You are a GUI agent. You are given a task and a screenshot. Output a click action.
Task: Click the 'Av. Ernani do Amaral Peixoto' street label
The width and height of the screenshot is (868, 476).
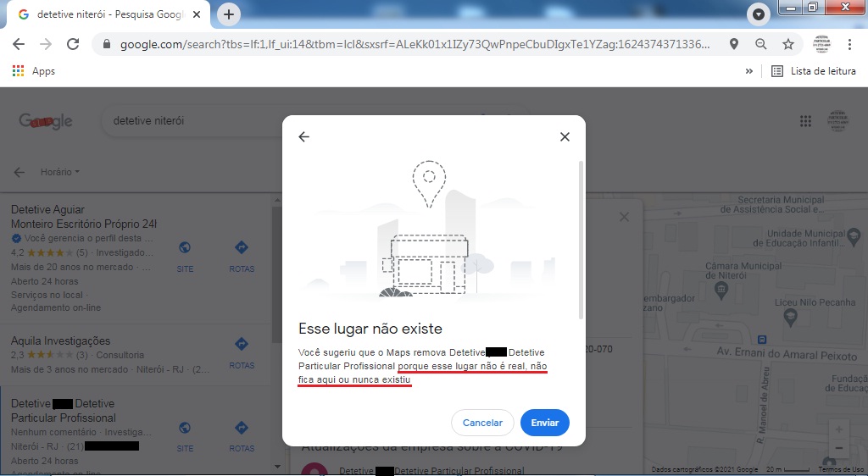coord(787,354)
